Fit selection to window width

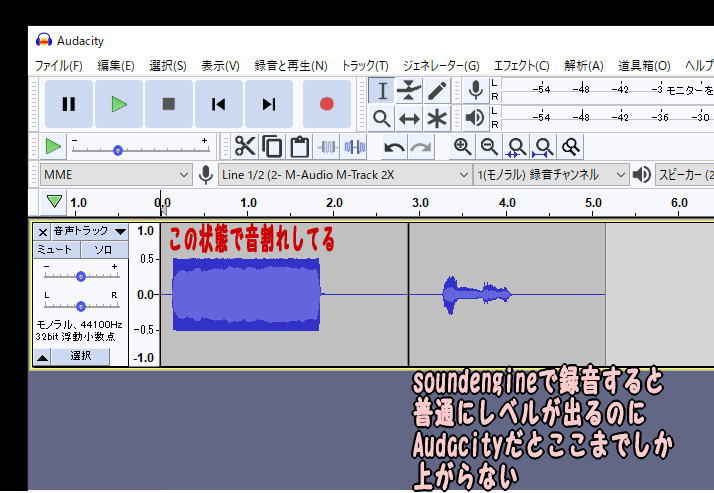[x=516, y=147]
